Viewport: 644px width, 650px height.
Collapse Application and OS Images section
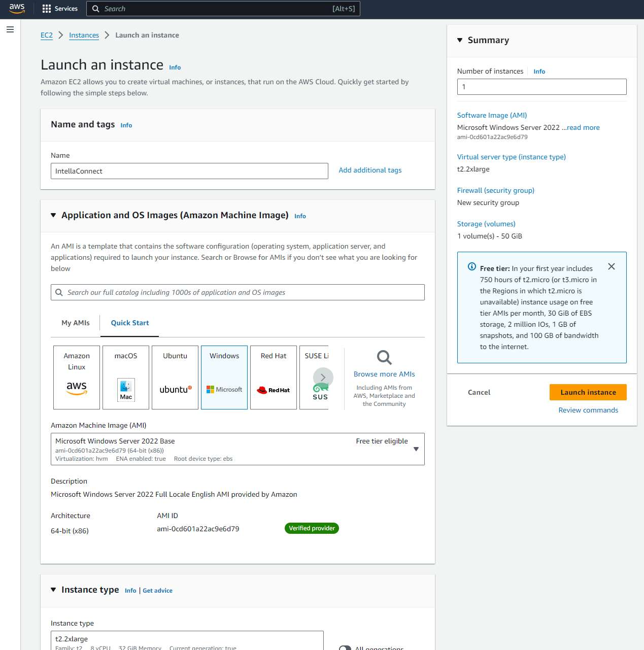tap(53, 215)
